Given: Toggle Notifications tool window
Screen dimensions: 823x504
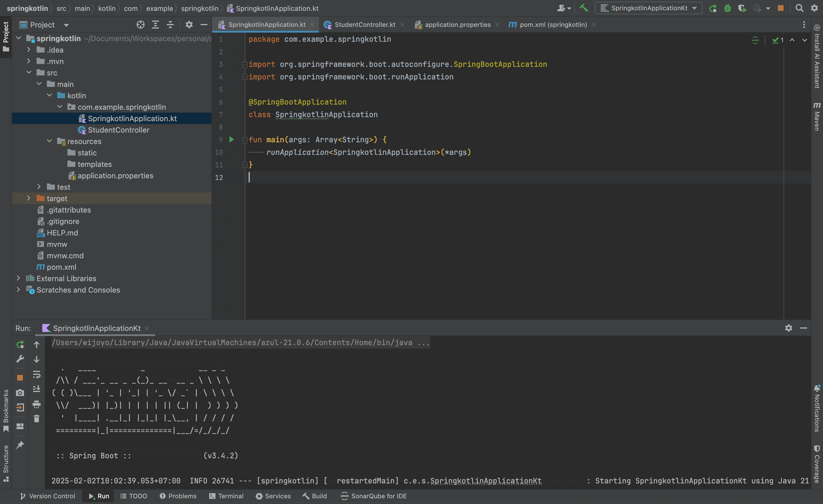Looking at the screenshot, I should 817,408.
